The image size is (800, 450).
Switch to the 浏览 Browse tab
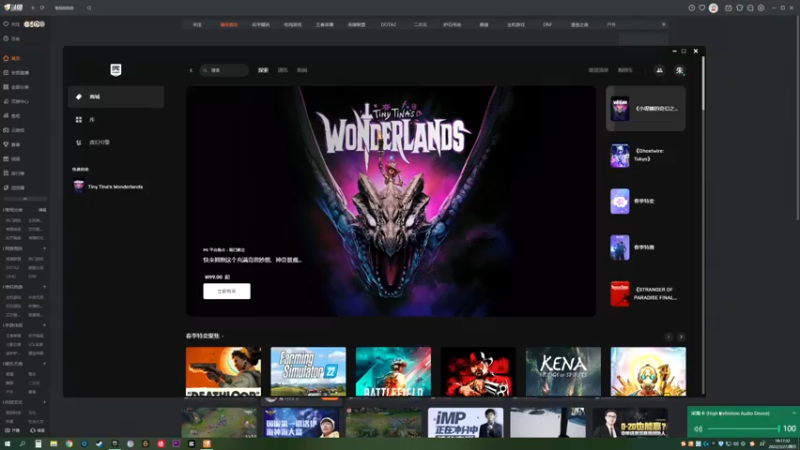pos(283,70)
